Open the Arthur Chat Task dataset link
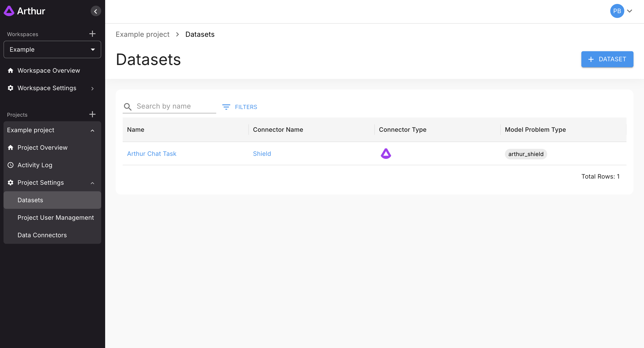The image size is (644, 348). tap(152, 154)
